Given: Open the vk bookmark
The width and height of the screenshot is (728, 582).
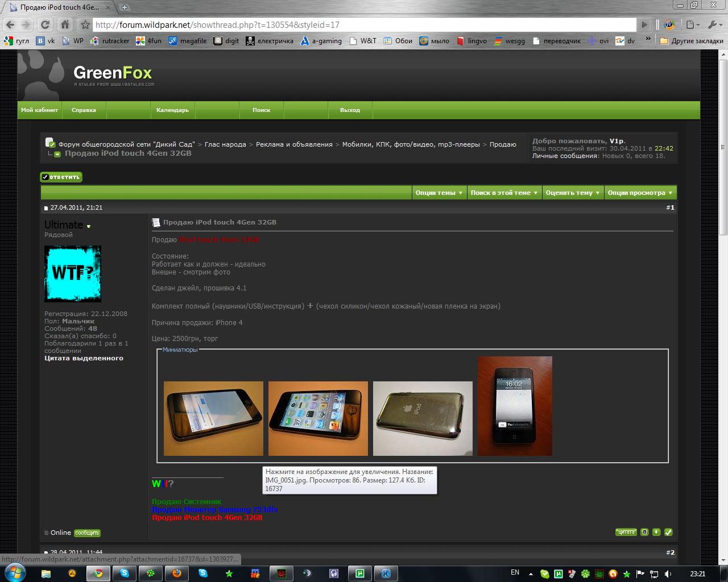Looking at the screenshot, I should [x=45, y=41].
